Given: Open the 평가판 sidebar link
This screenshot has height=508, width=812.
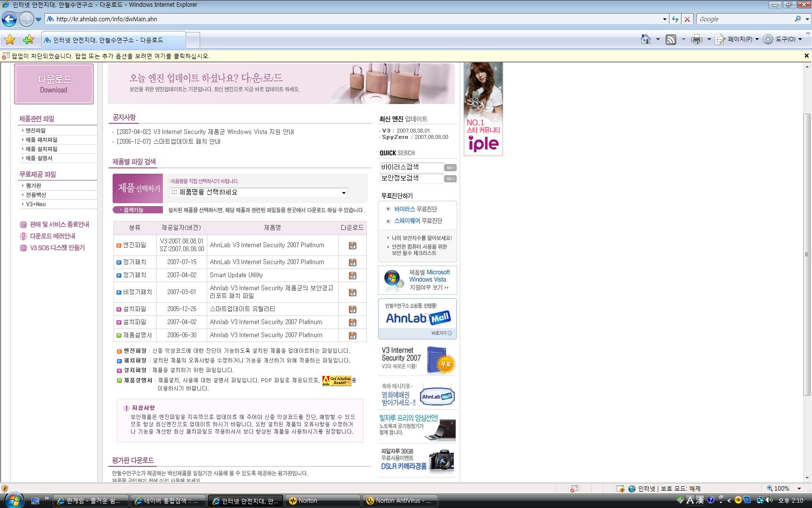Looking at the screenshot, I should pyautogui.click(x=33, y=186).
